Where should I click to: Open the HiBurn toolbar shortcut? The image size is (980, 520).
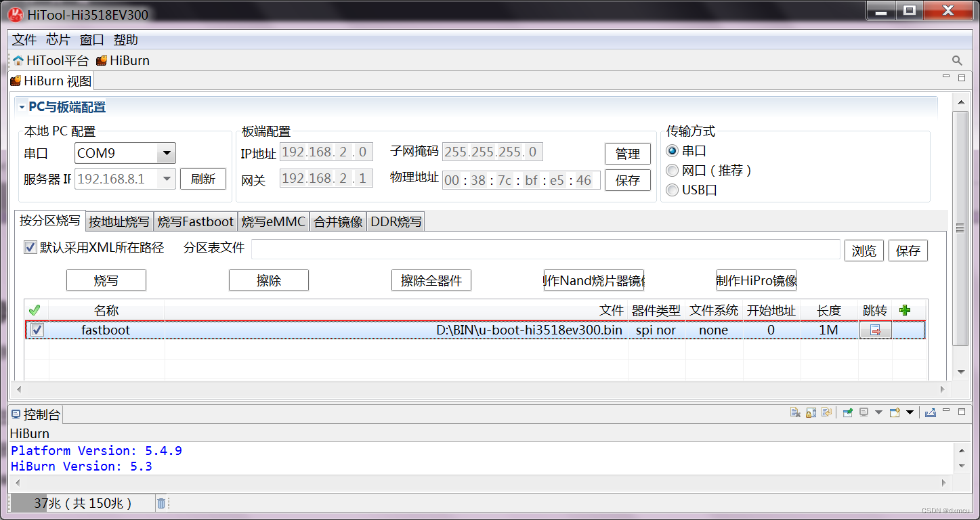123,61
